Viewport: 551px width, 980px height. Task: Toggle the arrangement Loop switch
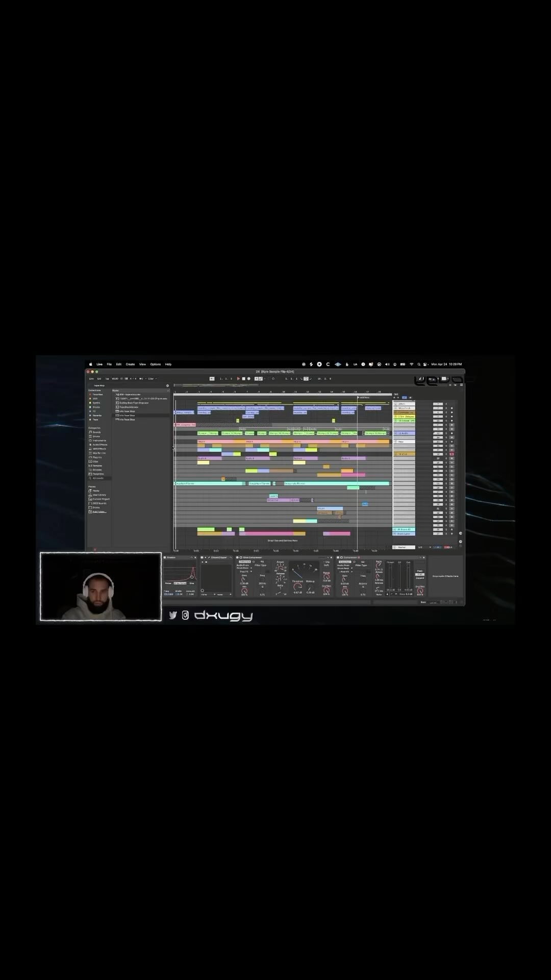(306, 378)
